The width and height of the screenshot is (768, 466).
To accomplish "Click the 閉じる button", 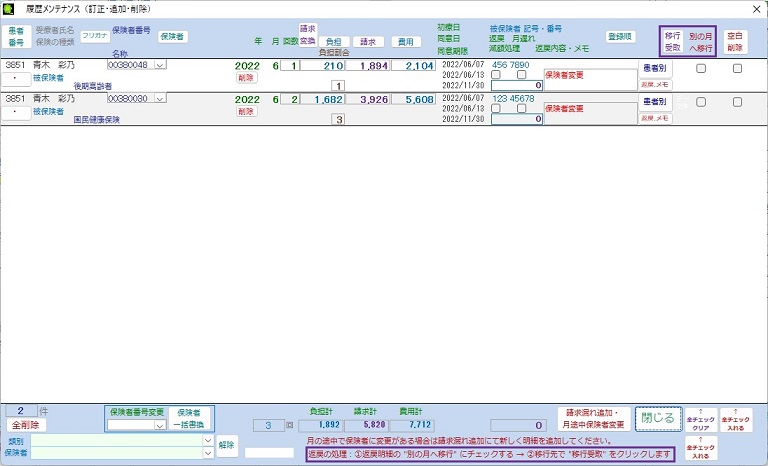I will pyautogui.click(x=658, y=418).
